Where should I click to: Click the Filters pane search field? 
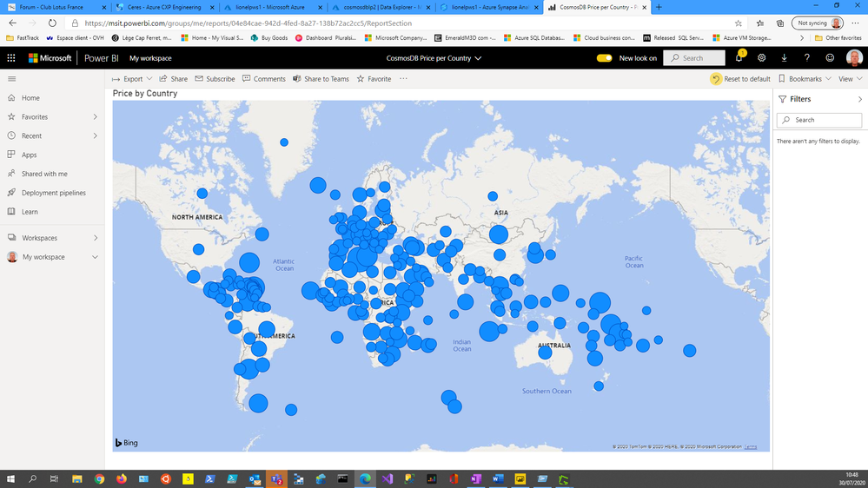(819, 120)
